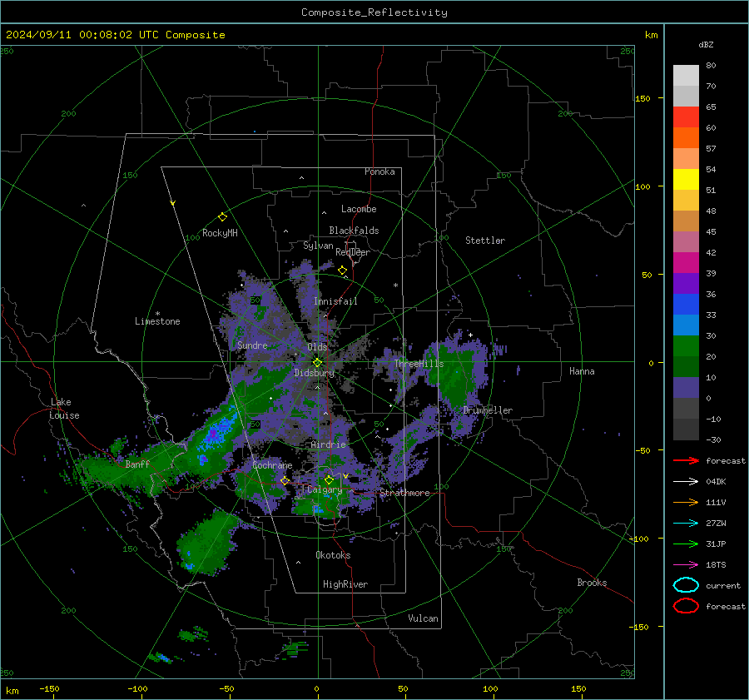Click the Sylvan label
749x700 pixels.
pos(318,246)
